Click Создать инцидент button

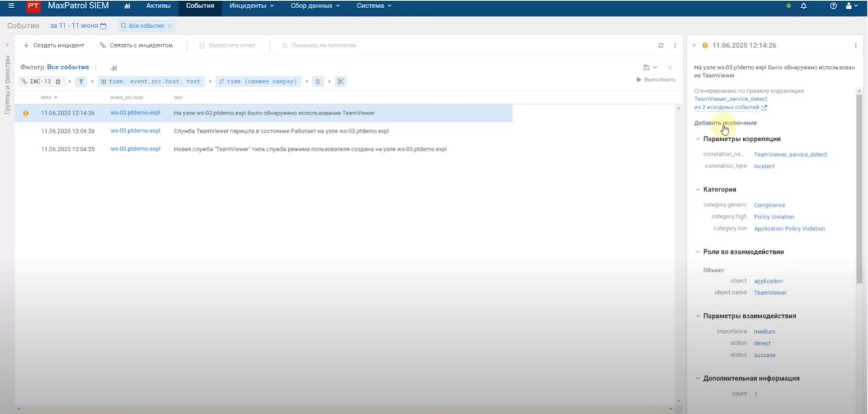[54, 45]
